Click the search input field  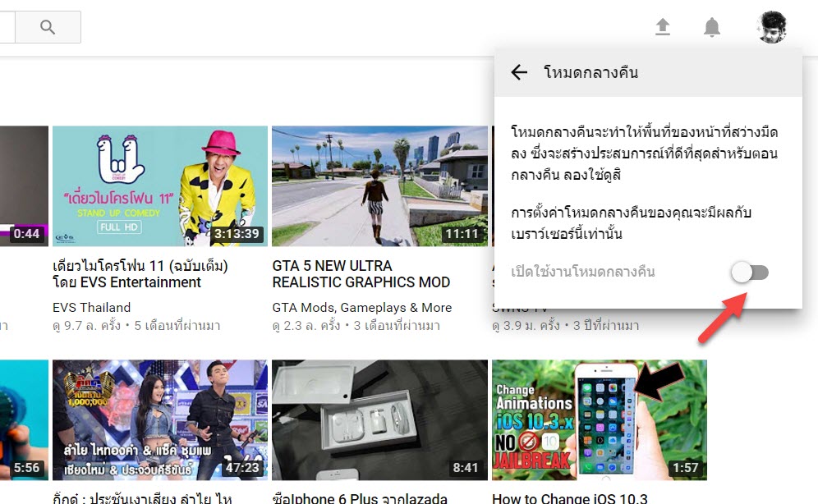pos(7,27)
